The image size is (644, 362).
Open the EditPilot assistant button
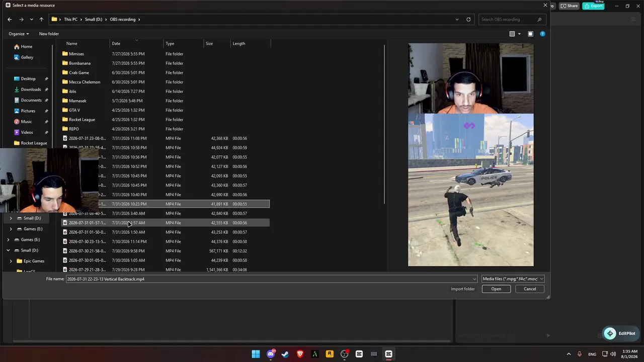[x=620, y=333]
